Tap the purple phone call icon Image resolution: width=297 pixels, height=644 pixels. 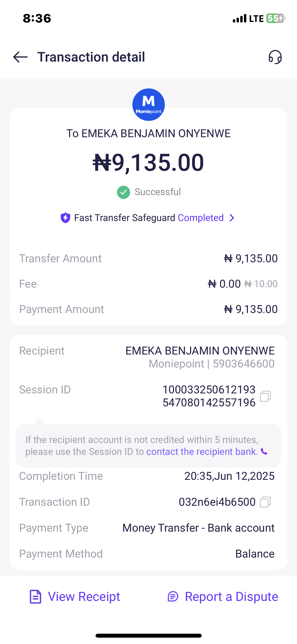pos(264,452)
